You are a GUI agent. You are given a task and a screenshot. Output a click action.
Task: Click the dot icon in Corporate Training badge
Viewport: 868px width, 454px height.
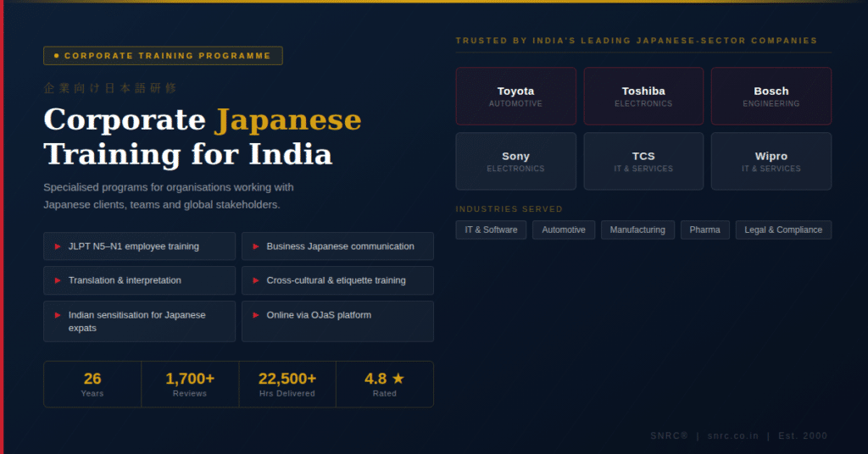pyautogui.click(x=57, y=56)
